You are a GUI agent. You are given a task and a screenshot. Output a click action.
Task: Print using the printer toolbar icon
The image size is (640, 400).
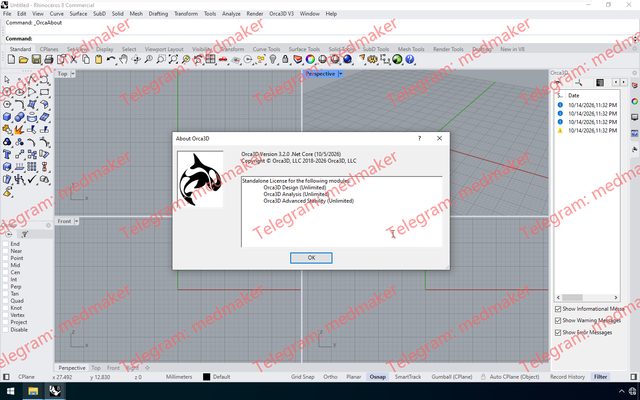(x=49, y=60)
